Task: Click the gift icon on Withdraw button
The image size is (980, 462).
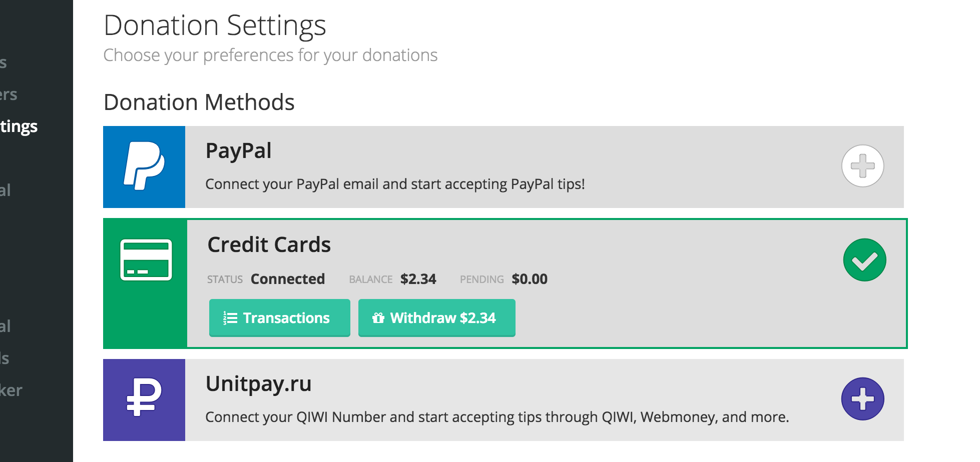Action: [378, 318]
